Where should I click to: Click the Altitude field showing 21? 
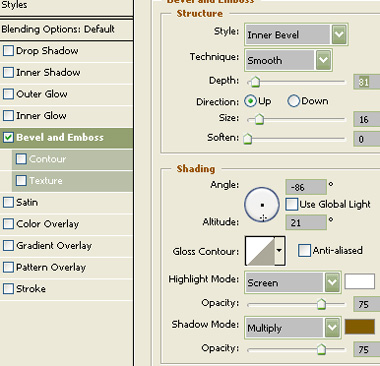tap(306, 222)
